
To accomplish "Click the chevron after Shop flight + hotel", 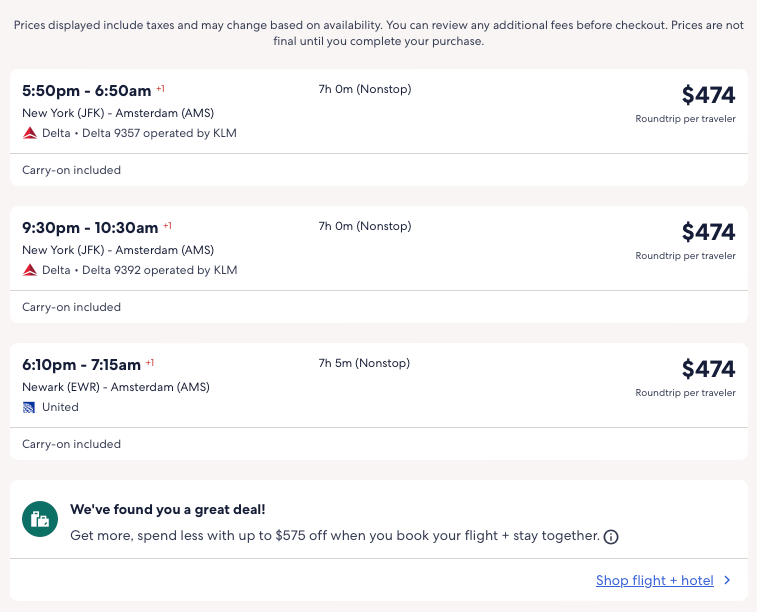I will pos(727,580).
